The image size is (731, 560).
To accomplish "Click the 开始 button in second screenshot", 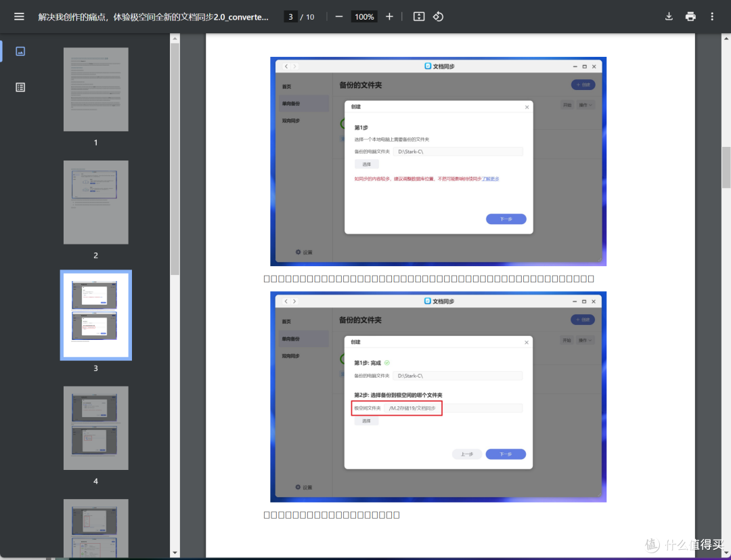I will [567, 341].
